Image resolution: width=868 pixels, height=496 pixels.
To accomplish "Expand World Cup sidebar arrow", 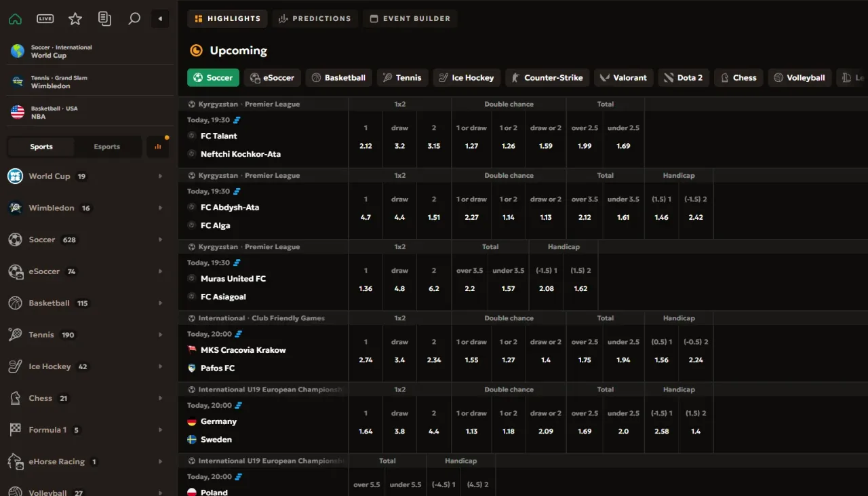I will coord(161,176).
